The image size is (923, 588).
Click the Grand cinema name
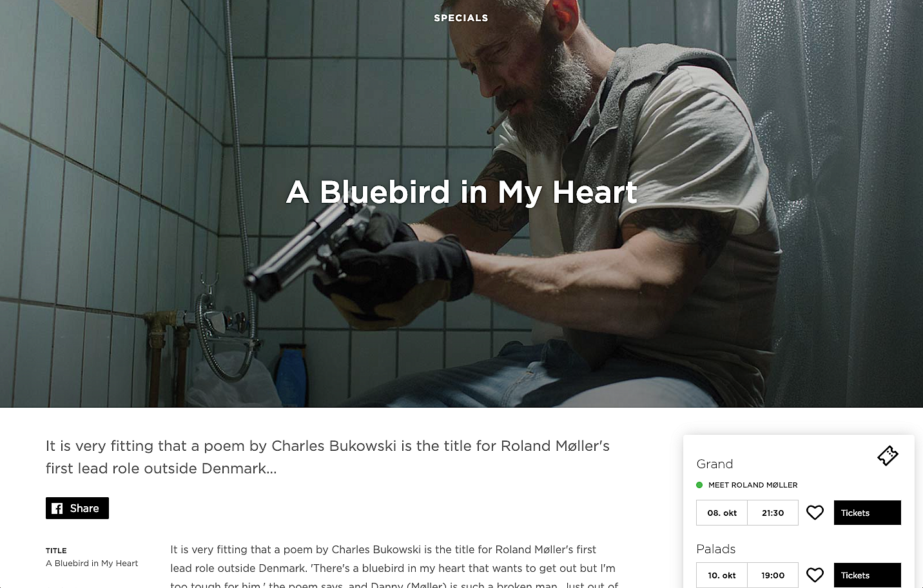(715, 464)
